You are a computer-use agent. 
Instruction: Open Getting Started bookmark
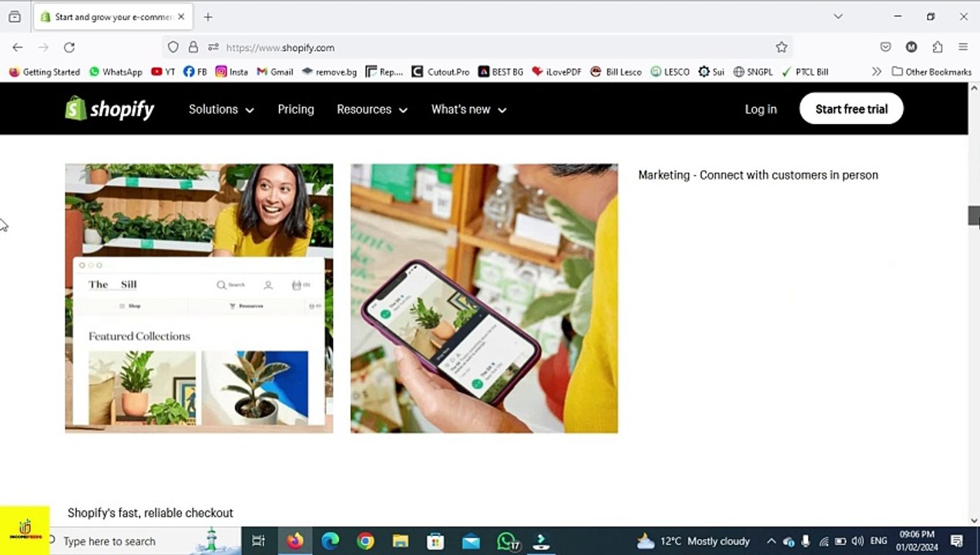pos(44,72)
